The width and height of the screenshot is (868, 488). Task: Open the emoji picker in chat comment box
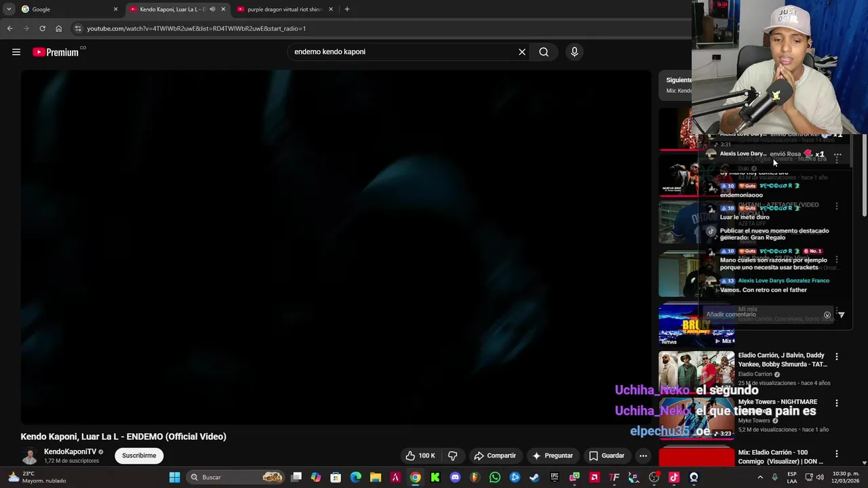(x=827, y=315)
